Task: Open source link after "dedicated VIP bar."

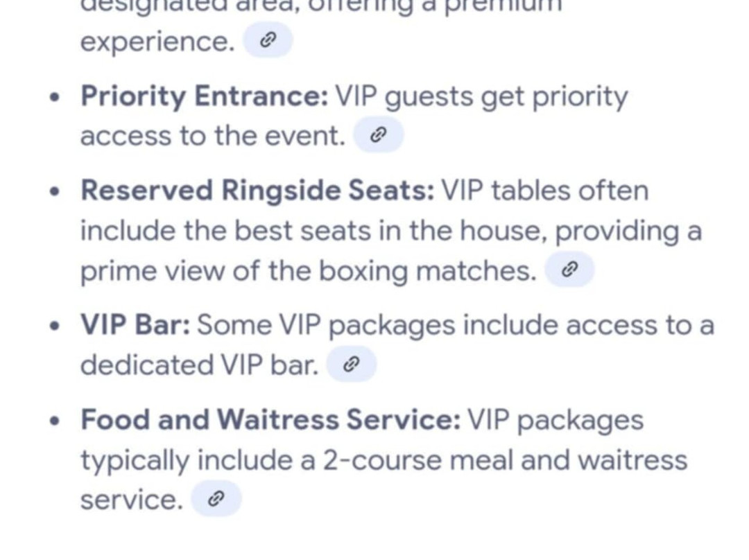Action: pyautogui.click(x=351, y=364)
